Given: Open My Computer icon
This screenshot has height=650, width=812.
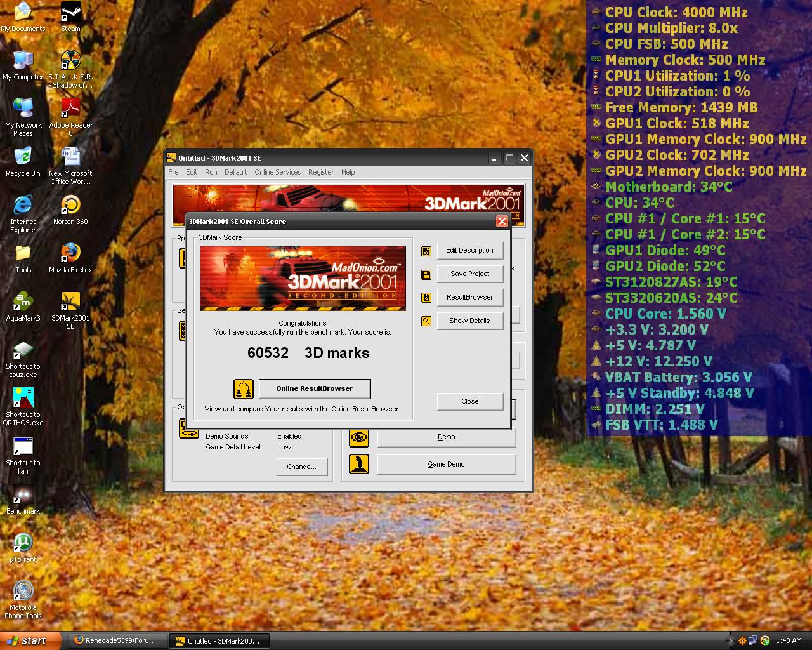Looking at the screenshot, I should pos(23,65).
